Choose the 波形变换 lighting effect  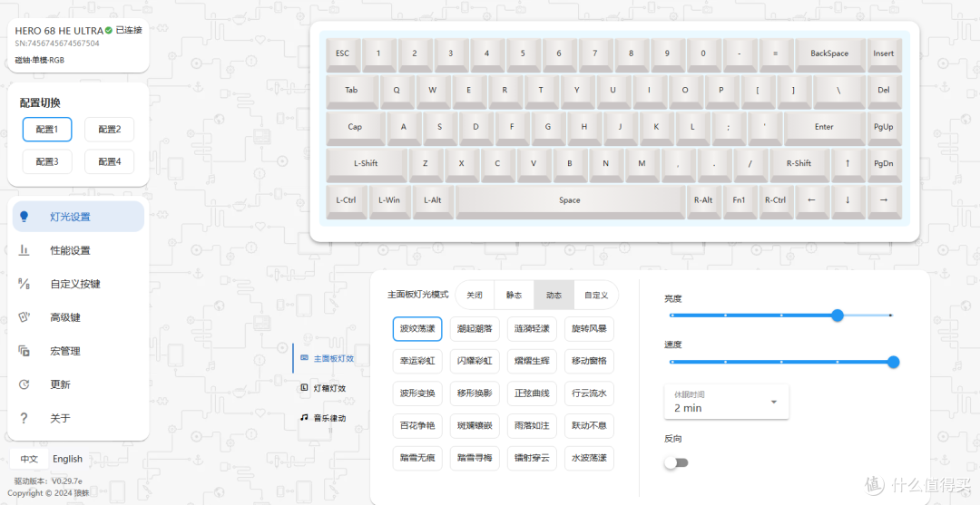(417, 393)
